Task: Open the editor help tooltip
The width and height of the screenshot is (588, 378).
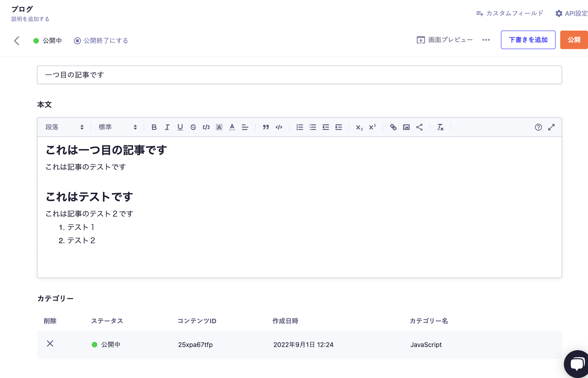Action: pos(538,127)
